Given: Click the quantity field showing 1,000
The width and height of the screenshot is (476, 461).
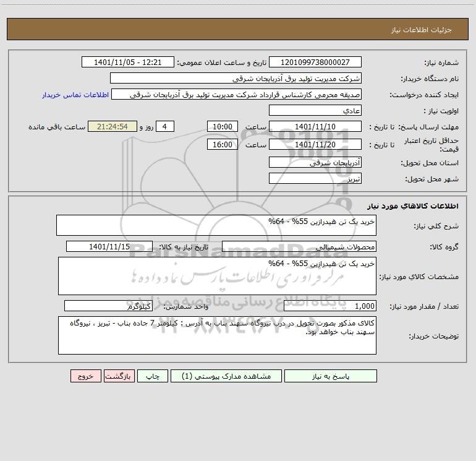Looking at the screenshot, I should (330, 306).
